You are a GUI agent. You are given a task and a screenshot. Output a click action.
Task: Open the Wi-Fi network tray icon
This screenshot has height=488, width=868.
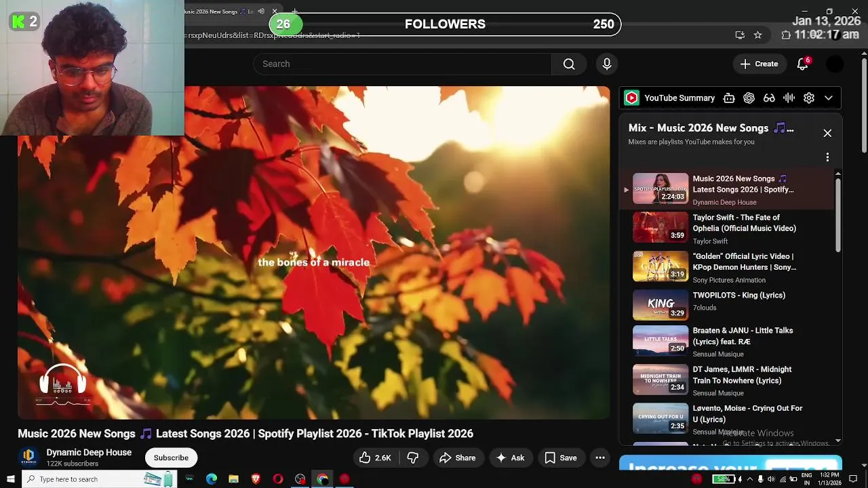[x=783, y=479]
